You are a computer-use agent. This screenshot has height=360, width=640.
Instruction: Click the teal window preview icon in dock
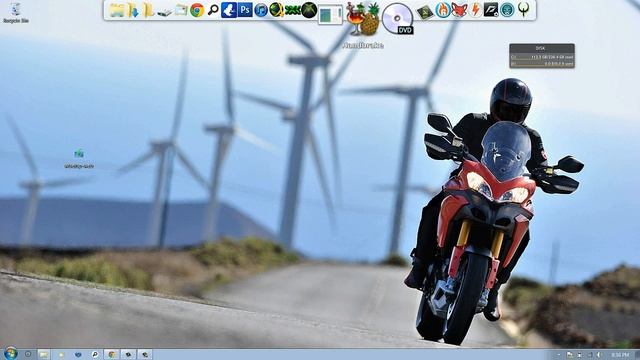(330, 15)
